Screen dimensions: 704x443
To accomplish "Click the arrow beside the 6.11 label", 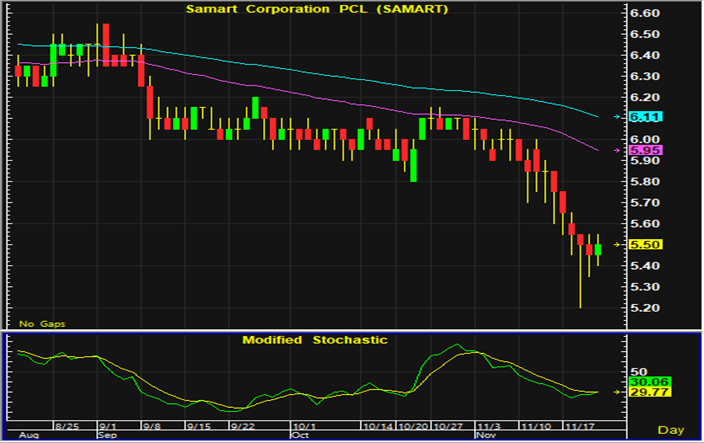I will (616, 117).
